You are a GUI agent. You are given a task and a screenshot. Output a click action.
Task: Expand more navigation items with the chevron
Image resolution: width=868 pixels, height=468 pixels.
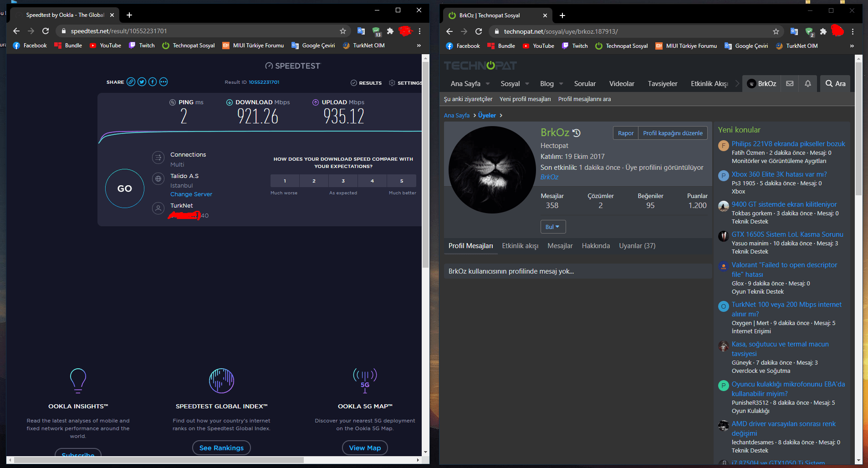point(737,84)
